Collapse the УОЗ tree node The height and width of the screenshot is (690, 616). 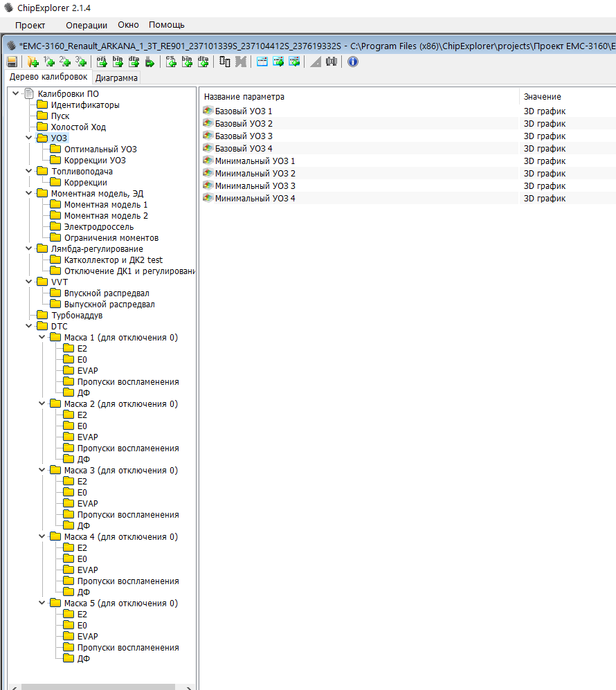coord(29,138)
